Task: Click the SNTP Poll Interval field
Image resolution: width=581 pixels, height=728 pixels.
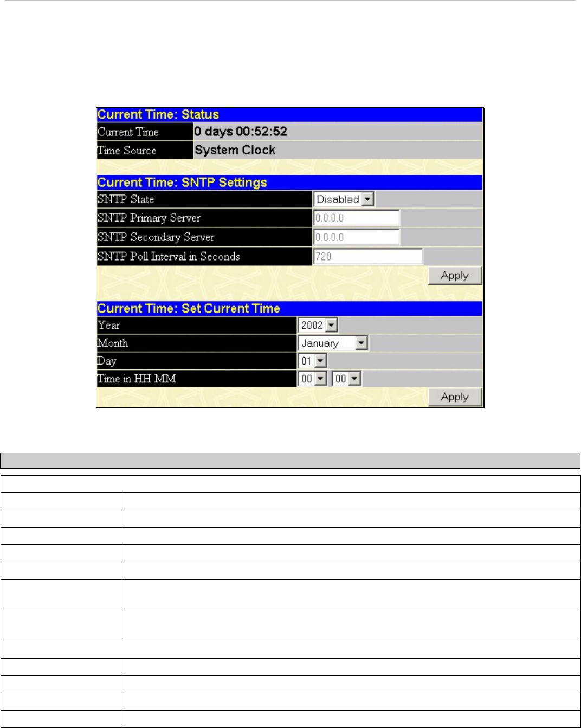Action: tap(368, 257)
